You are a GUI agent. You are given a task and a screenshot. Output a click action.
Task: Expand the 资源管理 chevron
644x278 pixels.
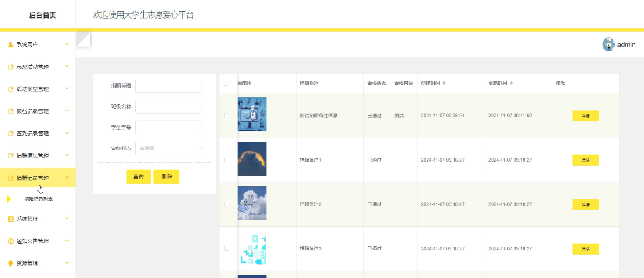coord(67,263)
